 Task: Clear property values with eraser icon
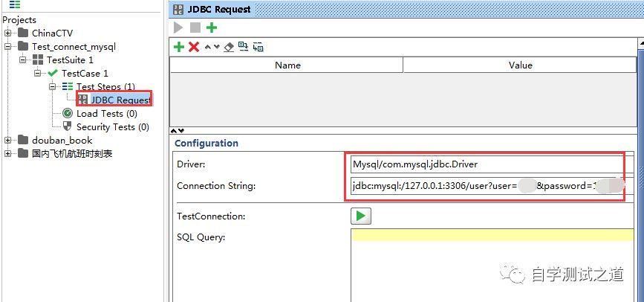pos(230,47)
